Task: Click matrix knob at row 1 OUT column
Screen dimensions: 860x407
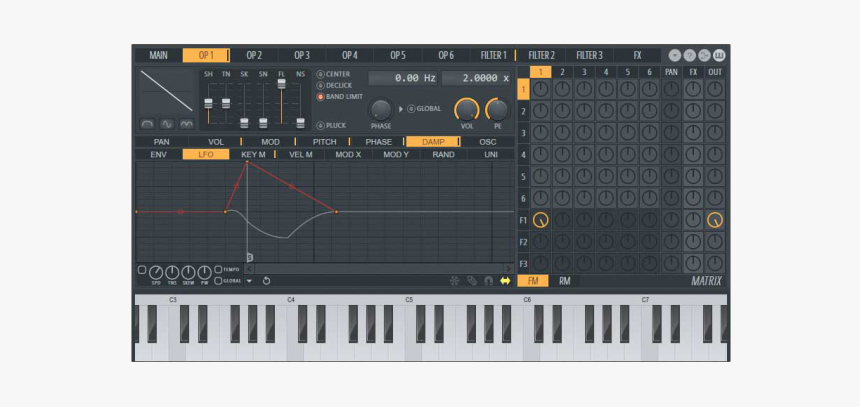Action: [x=715, y=89]
